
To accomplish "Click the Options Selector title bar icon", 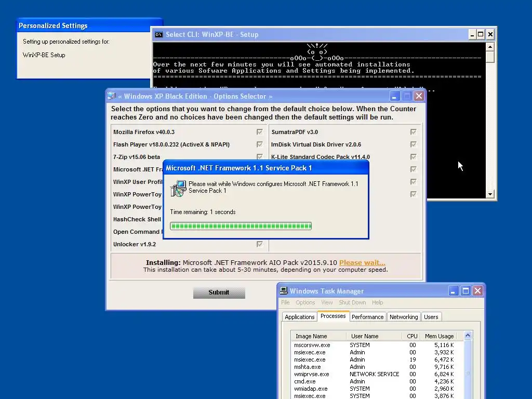I will pyautogui.click(x=112, y=96).
